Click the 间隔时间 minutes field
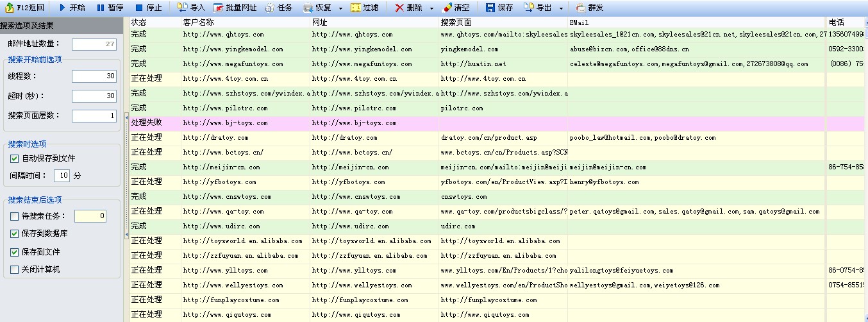 tap(62, 175)
